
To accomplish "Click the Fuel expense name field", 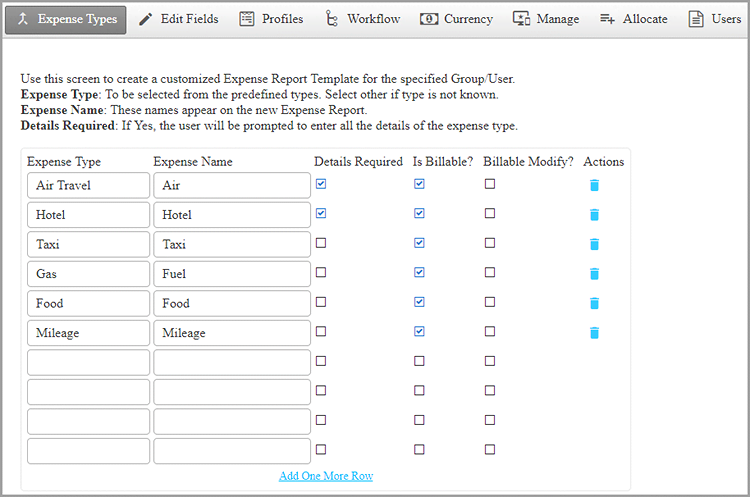I will pyautogui.click(x=232, y=274).
